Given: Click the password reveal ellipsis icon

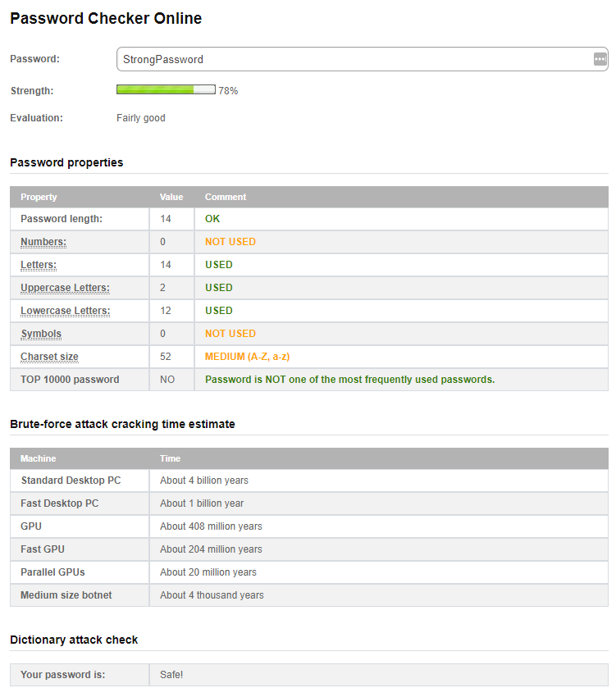Looking at the screenshot, I should 600,58.
